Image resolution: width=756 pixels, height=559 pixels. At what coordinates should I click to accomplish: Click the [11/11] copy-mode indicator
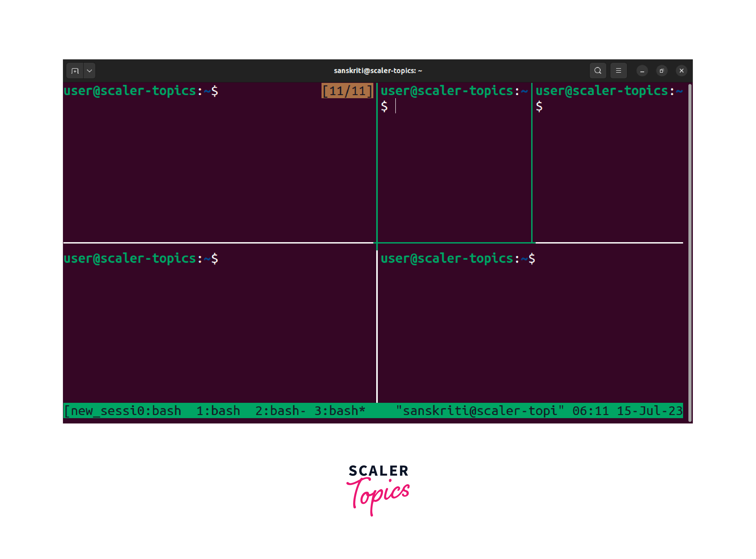coord(347,91)
